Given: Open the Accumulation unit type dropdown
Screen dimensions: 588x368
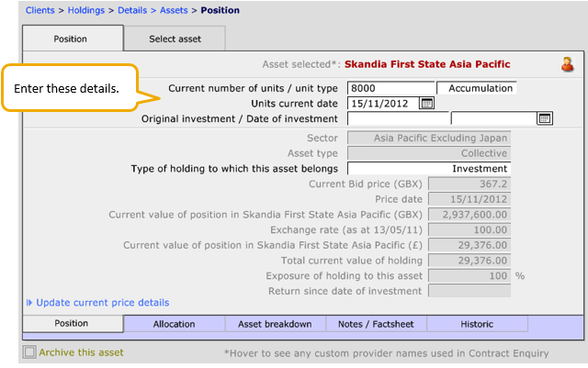Looking at the screenshot, I should pos(477,88).
